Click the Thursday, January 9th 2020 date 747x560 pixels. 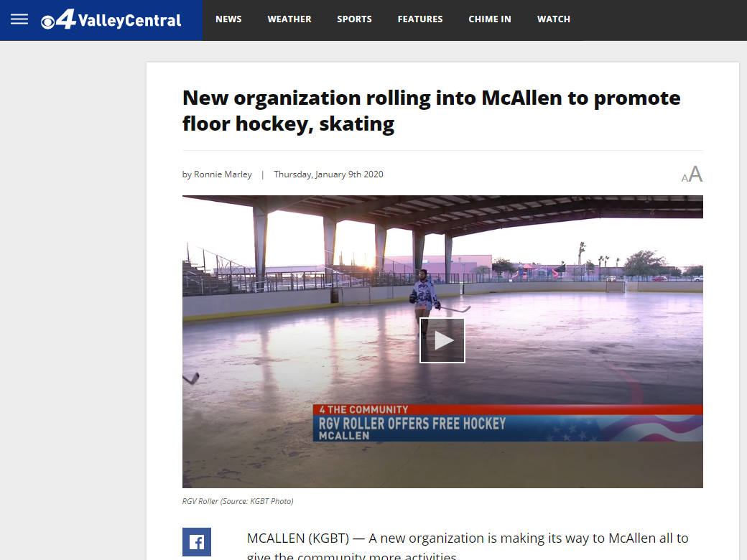pyautogui.click(x=328, y=174)
